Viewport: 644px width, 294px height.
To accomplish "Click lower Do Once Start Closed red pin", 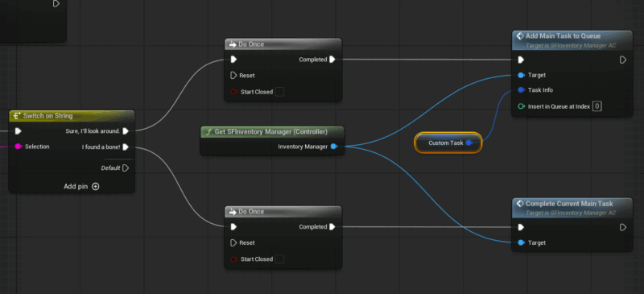I will [x=233, y=259].
